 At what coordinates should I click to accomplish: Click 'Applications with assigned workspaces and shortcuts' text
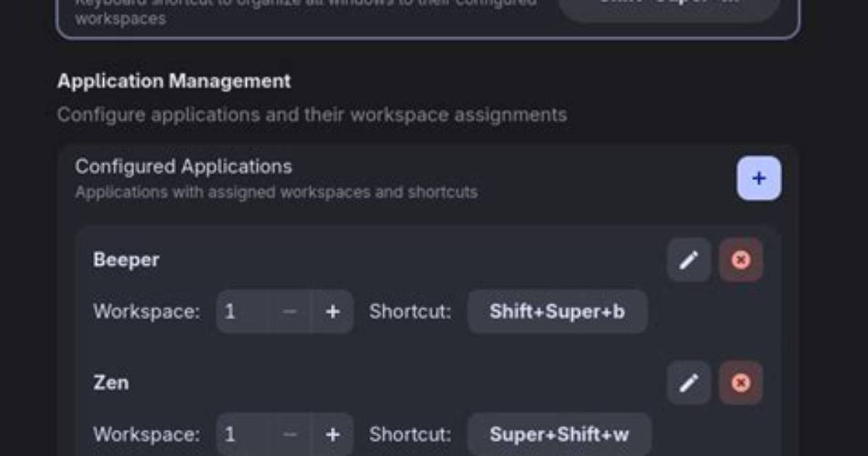click(277, 192)
